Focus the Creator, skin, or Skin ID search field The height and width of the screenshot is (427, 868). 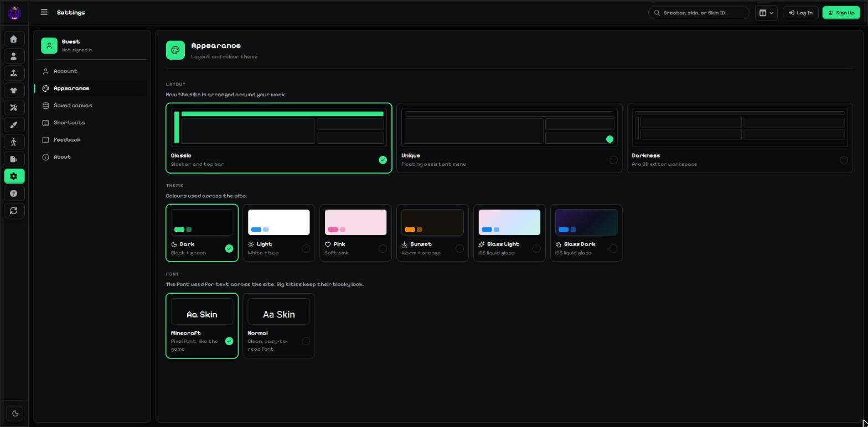[x=699, y=13]
